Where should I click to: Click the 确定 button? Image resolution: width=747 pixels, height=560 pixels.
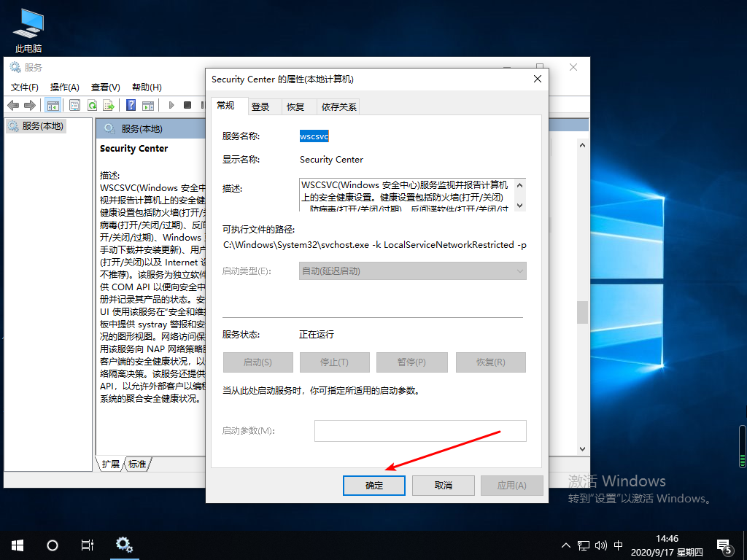coord(374,486)
